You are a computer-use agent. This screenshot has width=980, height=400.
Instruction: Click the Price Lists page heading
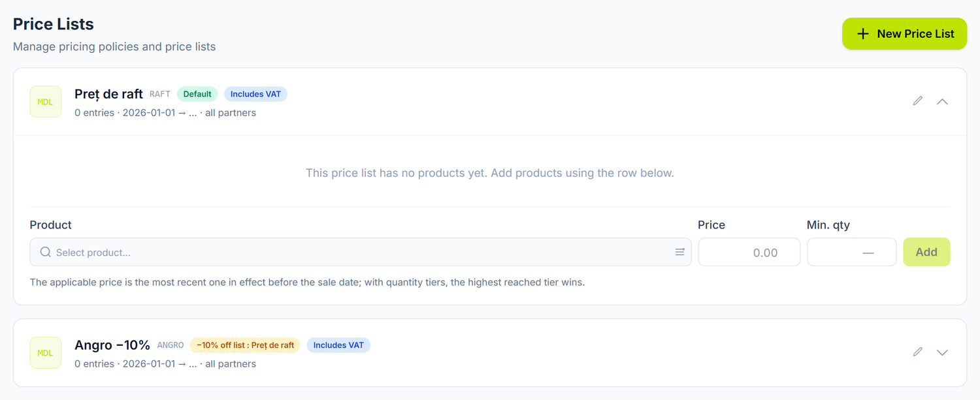[x=54, y=24]
